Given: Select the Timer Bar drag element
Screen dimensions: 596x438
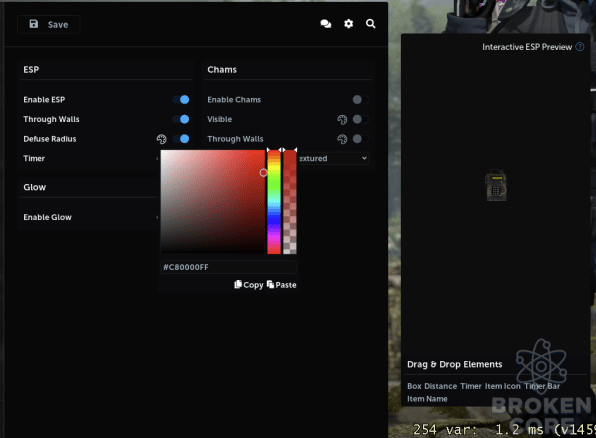Looking at the screenshot, I should [x=542, y=386].
